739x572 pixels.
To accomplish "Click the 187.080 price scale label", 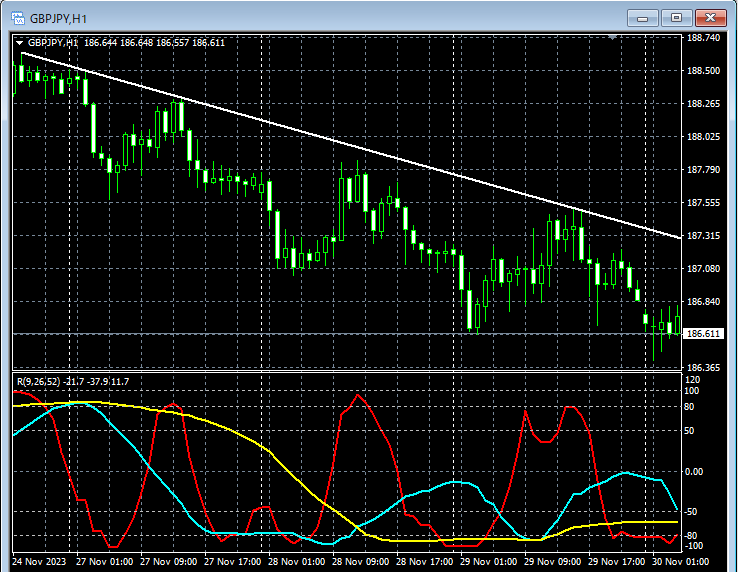I will tap(703, 269).
